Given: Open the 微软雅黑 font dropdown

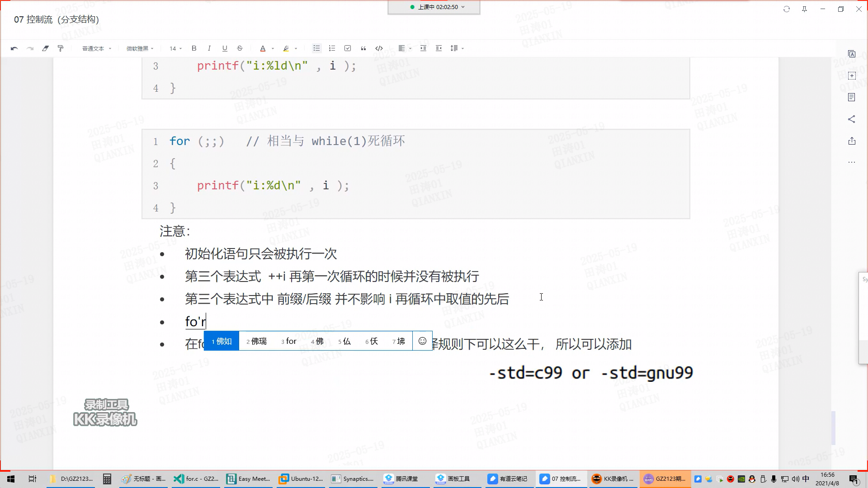Looking at the screenshot, I should pyautogui.click(x=140, y=48).
